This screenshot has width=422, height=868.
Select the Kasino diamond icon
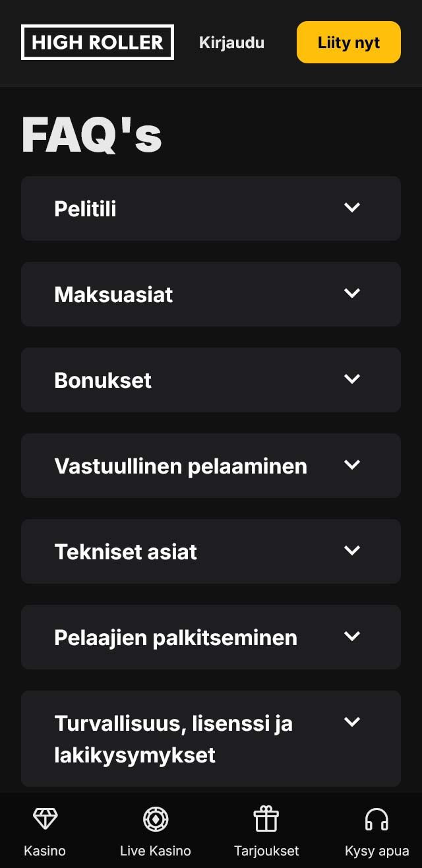tap(45, 818)
